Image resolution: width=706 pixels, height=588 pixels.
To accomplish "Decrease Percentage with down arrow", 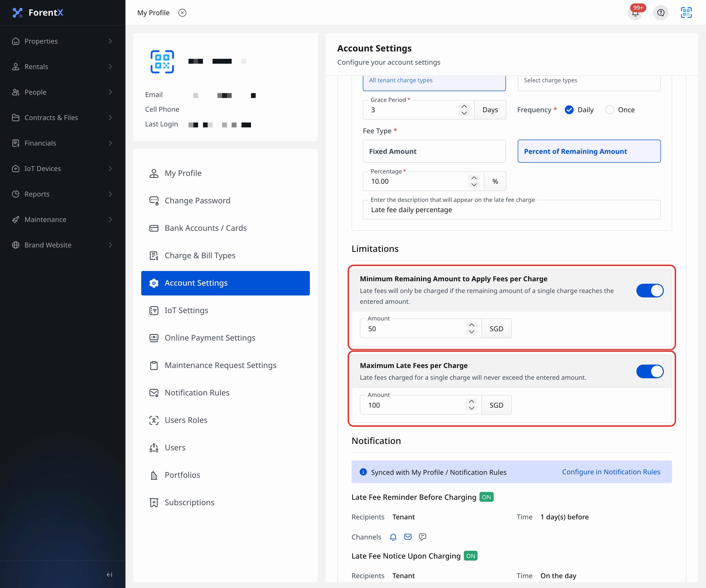I will tap(474, 185).
